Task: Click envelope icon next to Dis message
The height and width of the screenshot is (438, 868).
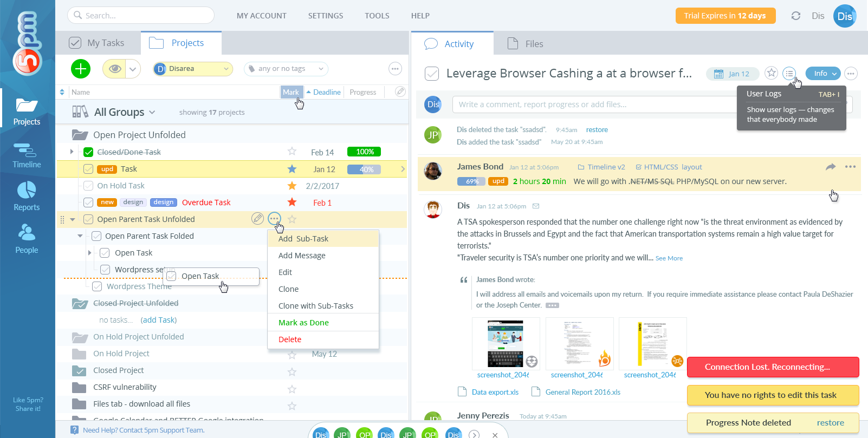Action: 536,206
